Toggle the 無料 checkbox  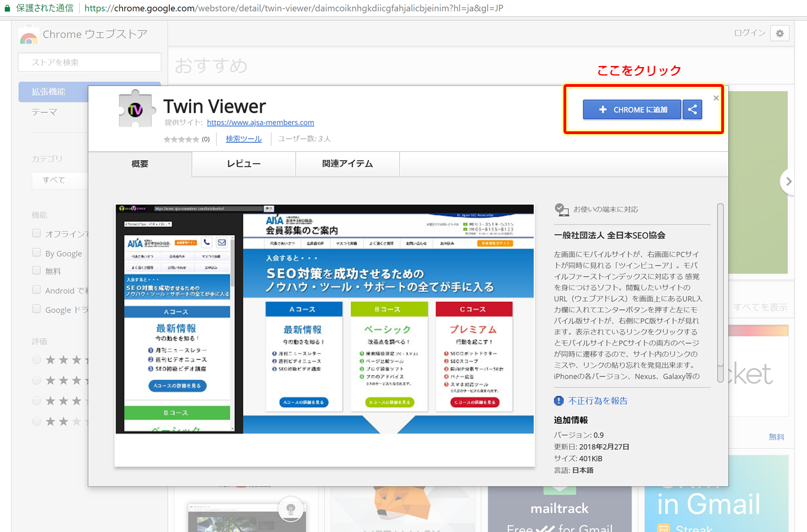tap(36, 270)
